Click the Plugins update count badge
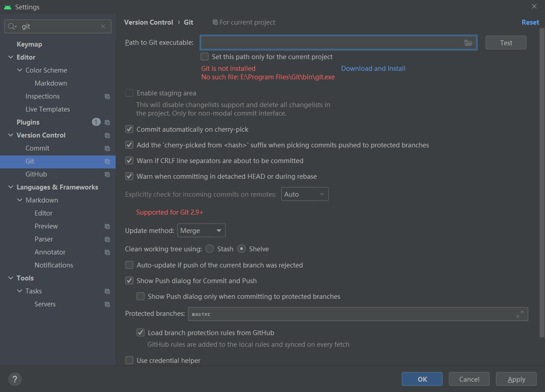This screenshot has height=392, width=545. point(96,122)
